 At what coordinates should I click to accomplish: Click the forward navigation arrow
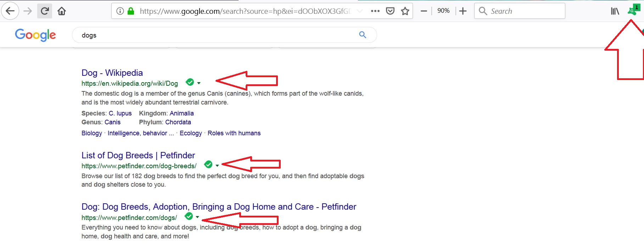tap(28, 11)
